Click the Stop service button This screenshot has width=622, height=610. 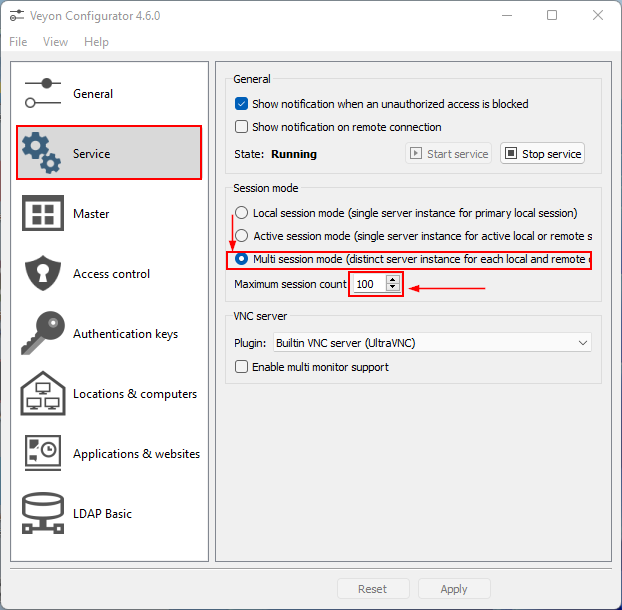542,154
